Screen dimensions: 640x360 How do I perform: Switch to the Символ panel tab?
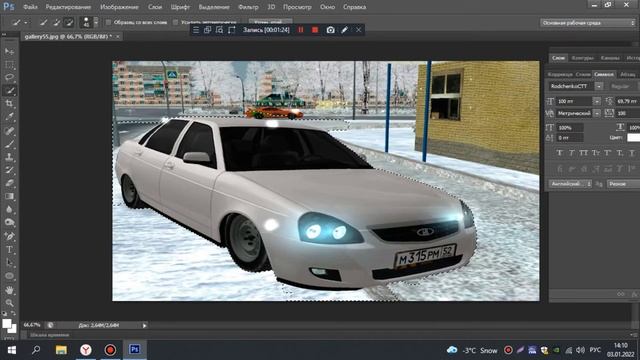[604, 74]
